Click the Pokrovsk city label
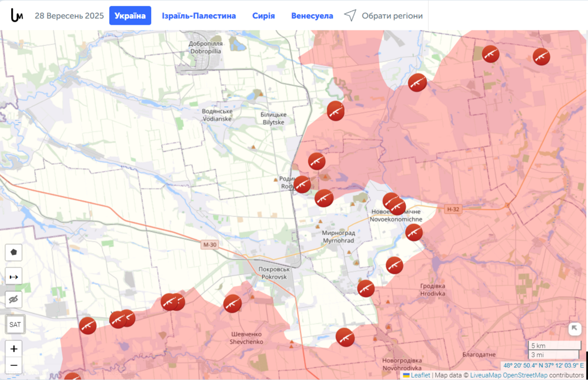This screenshot has height=380, width=588. pyautogui.click(x=274, y=273)
